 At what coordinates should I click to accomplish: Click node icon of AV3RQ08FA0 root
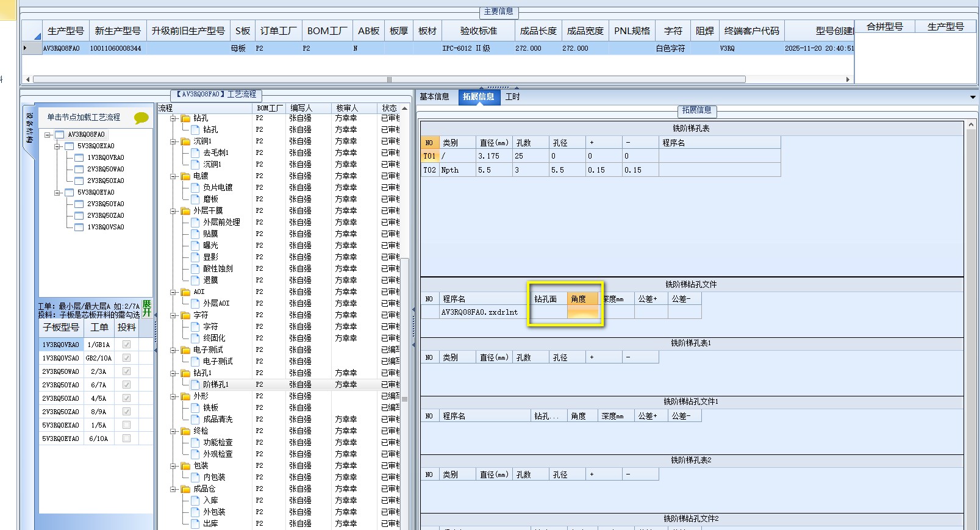59,135
